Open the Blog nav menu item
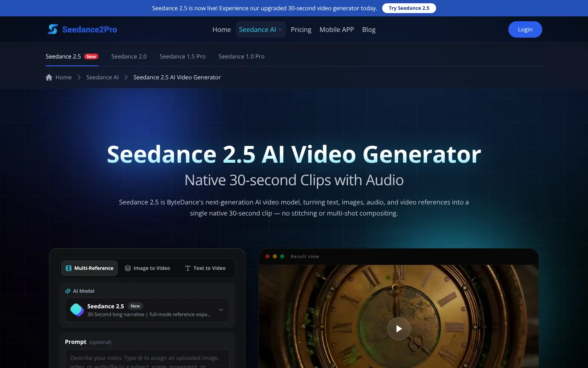This screenshot has width=588, height=368. click(x=369, y=29)
